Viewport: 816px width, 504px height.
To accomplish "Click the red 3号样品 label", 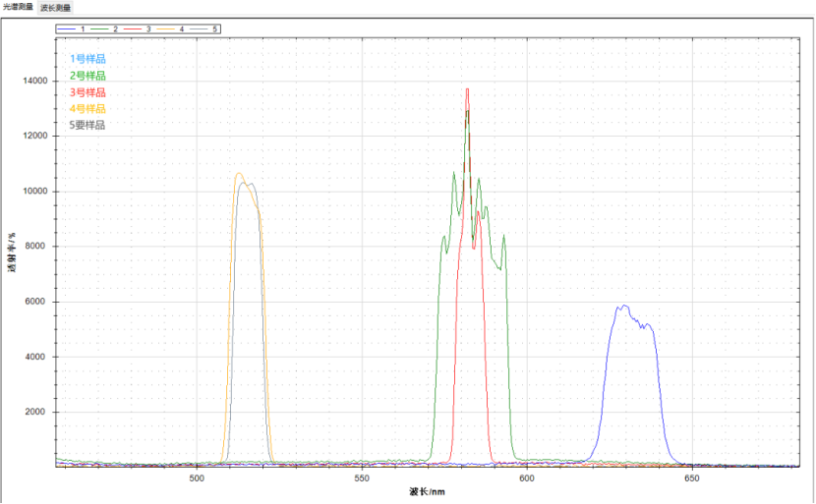I will tap(87, 92).
